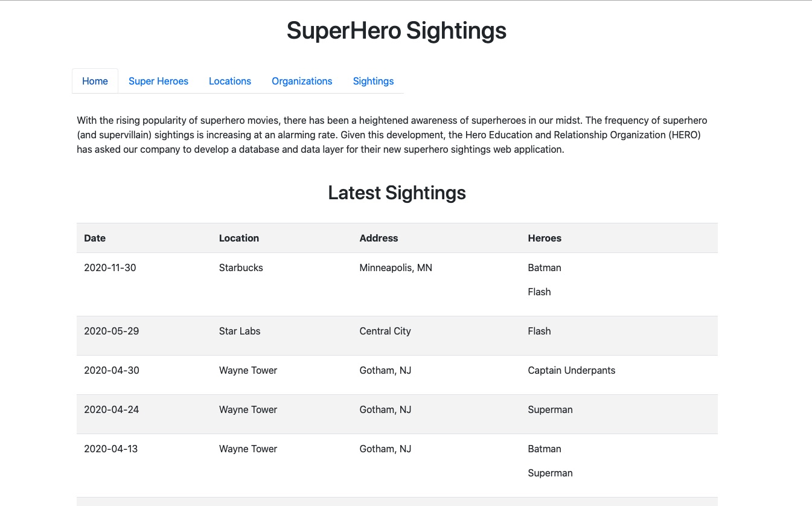The image size is (812, 506).
Task: Click the Date column header
Action: (x=95, y=238)
